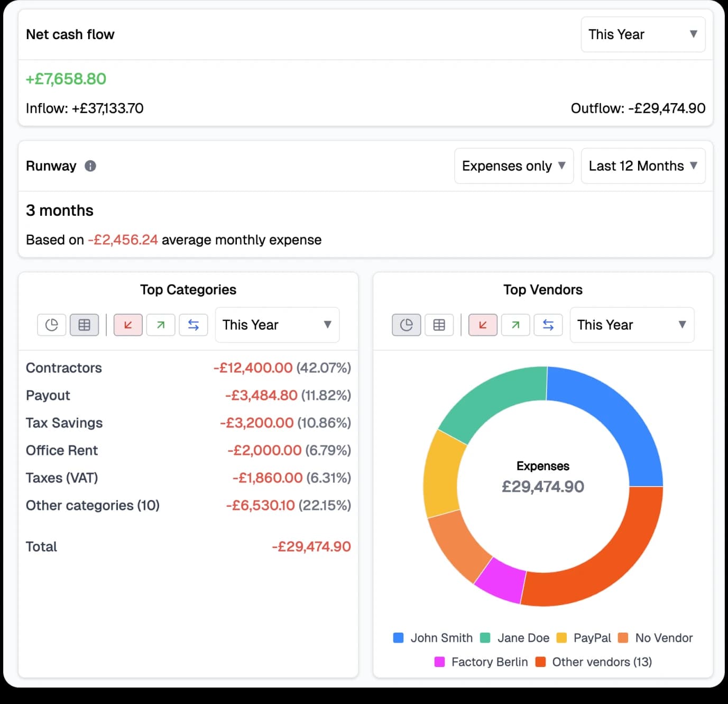
Task: Select the Contractors category row
Action: (63, 368)
